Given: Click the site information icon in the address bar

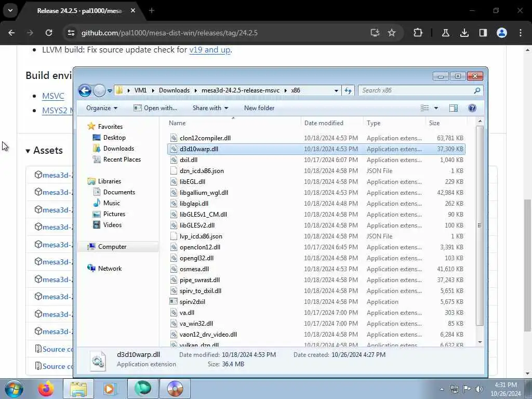Looking at the screenshot, I should click(71, 33).
